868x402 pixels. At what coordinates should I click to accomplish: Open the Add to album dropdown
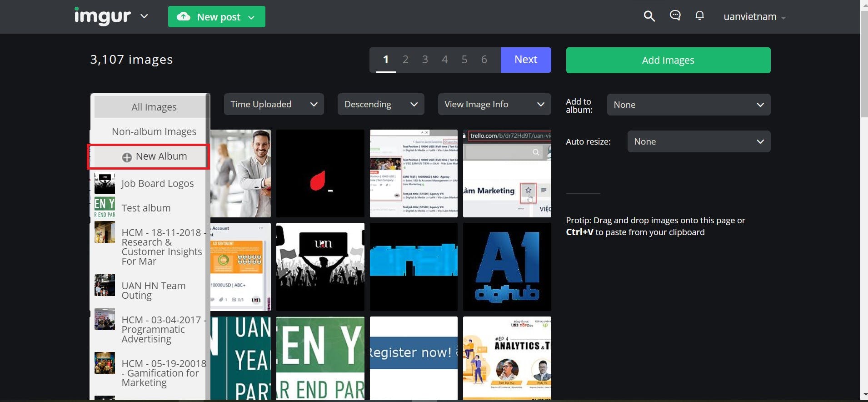coord(688,105)
